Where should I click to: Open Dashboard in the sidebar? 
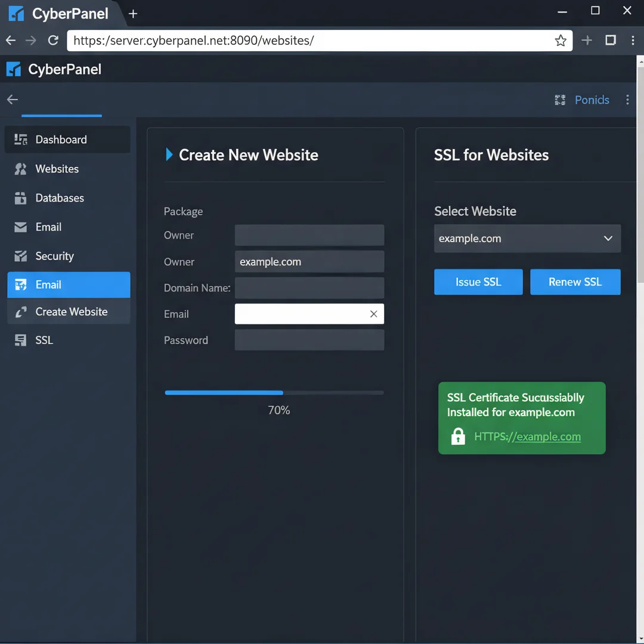tap(67, 140)
